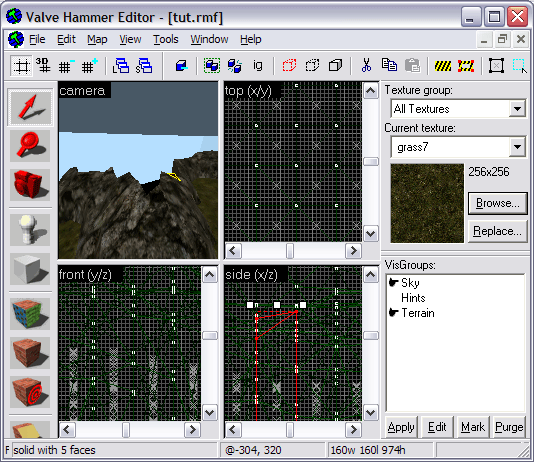This screenshot has height=462, width=534.
Task: Toggle 3D grid button
Action: point(43,66)
